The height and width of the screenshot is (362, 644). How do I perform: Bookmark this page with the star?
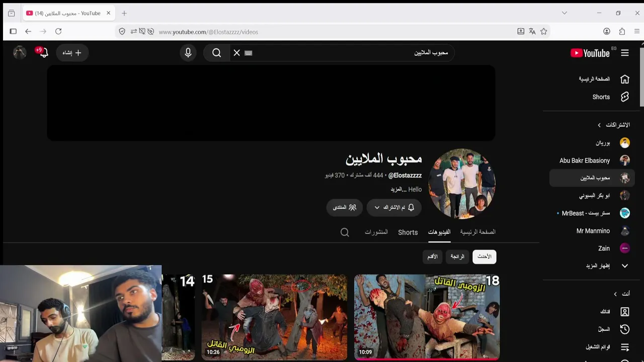pos(544,31)
